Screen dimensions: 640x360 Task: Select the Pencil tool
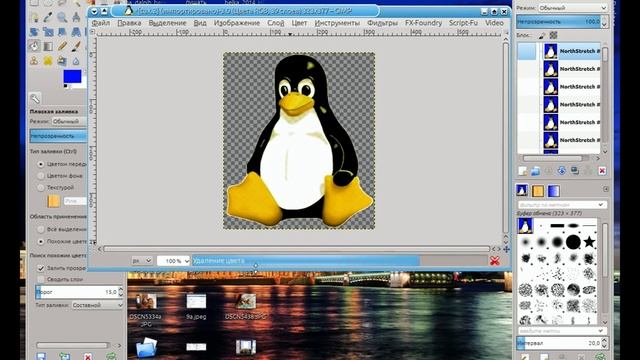pyautogui.click(x=62, y=46)
